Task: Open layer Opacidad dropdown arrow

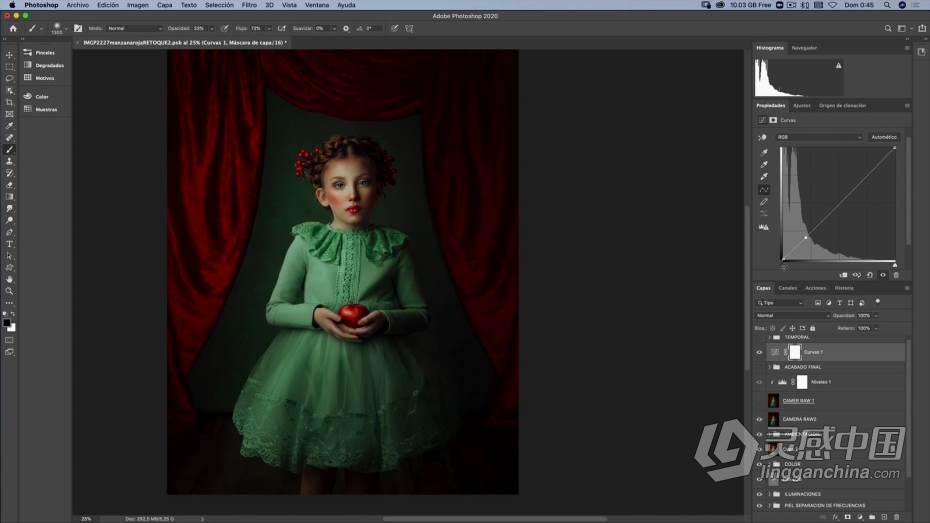Action: click(x=876, y=315)
